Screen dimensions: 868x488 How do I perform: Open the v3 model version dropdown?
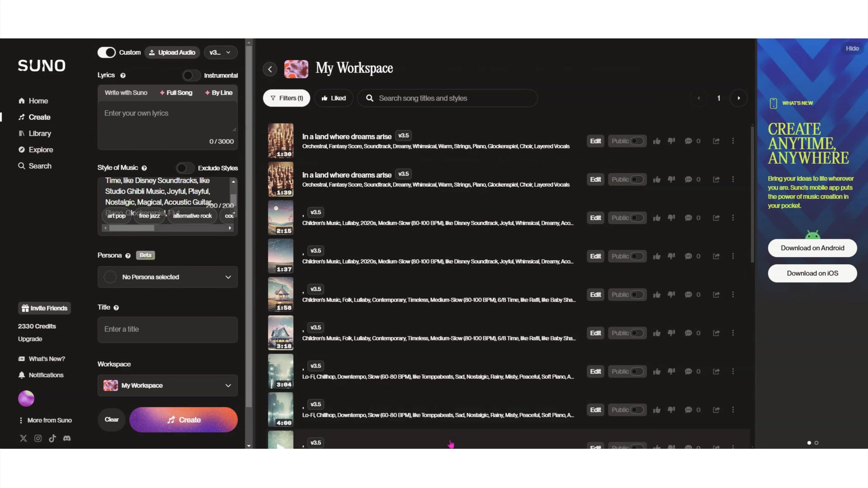(221, 53)
